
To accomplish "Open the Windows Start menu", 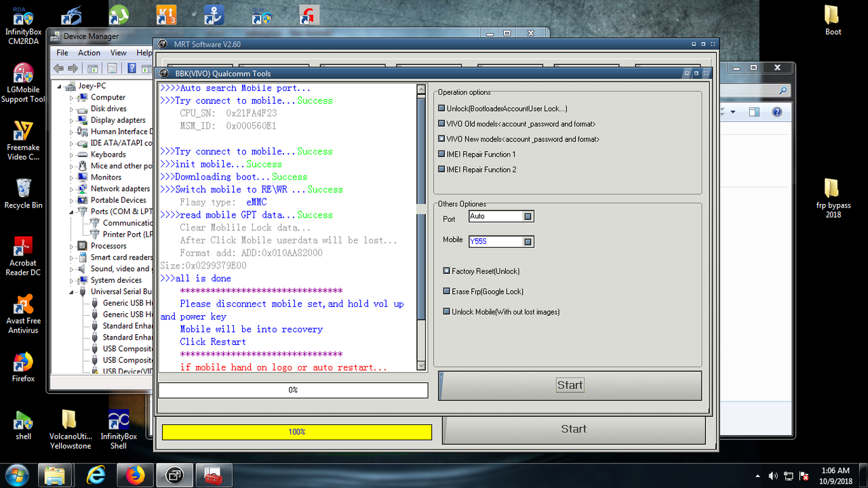I will [x=16, y=474].
